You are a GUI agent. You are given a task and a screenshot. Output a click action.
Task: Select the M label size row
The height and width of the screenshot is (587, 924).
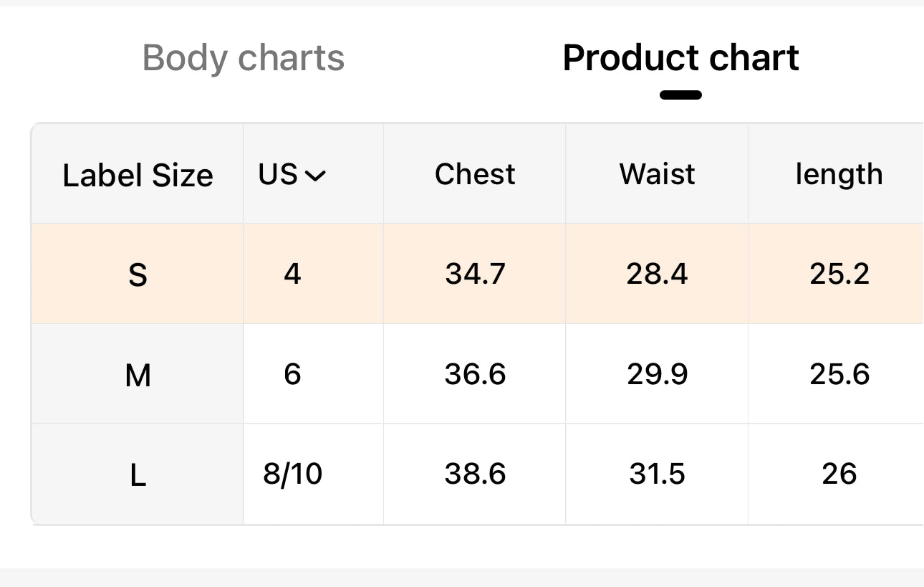(x=138, y=375)
